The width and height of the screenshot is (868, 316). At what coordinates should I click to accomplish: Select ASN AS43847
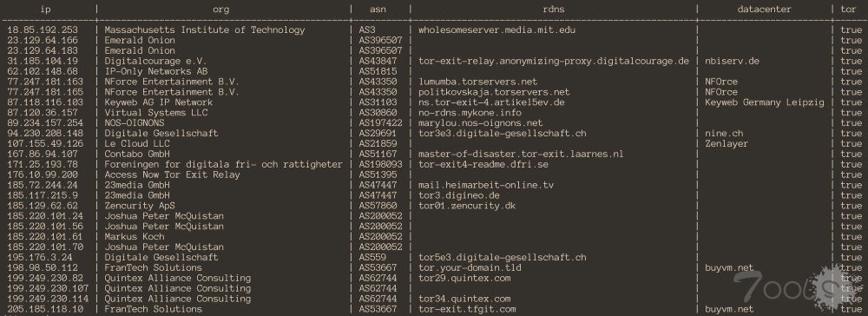(x=378, y=61)
